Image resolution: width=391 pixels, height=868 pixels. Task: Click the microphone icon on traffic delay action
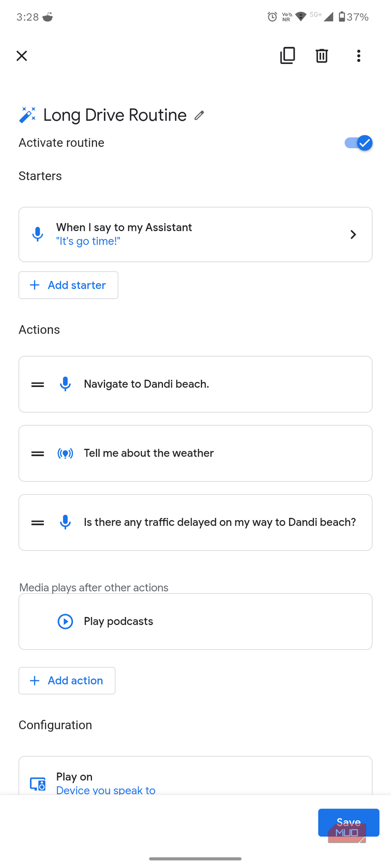click(65, 522)
